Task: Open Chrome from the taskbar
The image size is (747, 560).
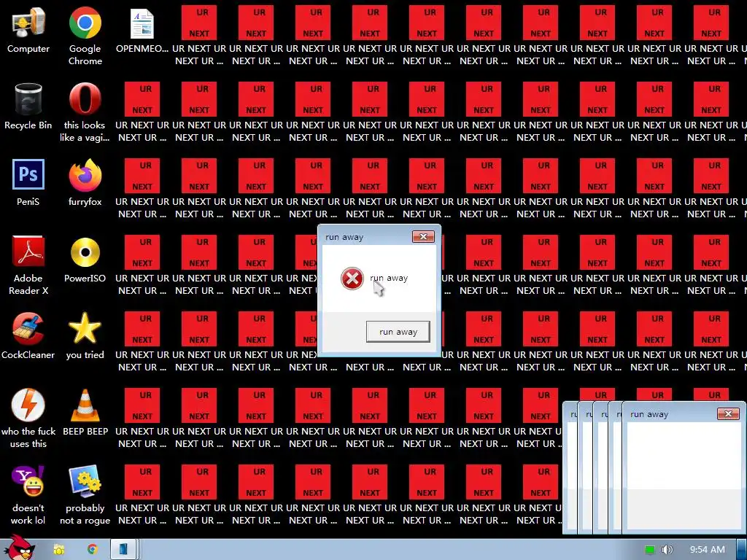Action: point(92,550)
